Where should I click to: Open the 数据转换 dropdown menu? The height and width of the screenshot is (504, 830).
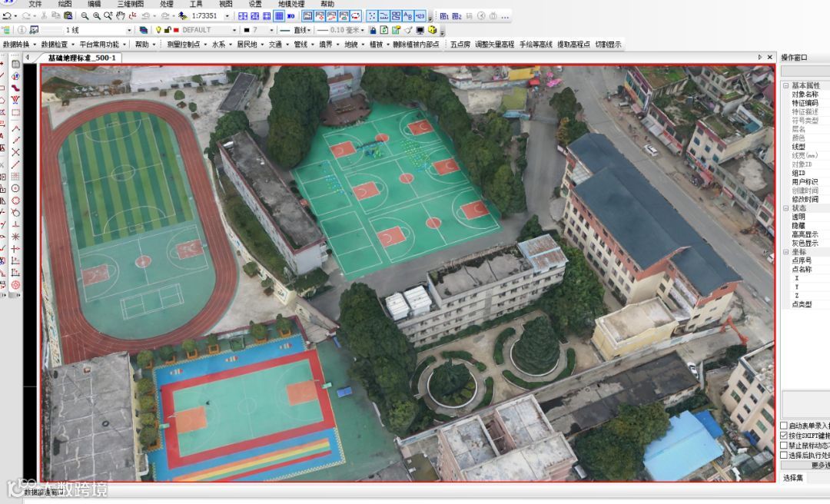point(19,45)
